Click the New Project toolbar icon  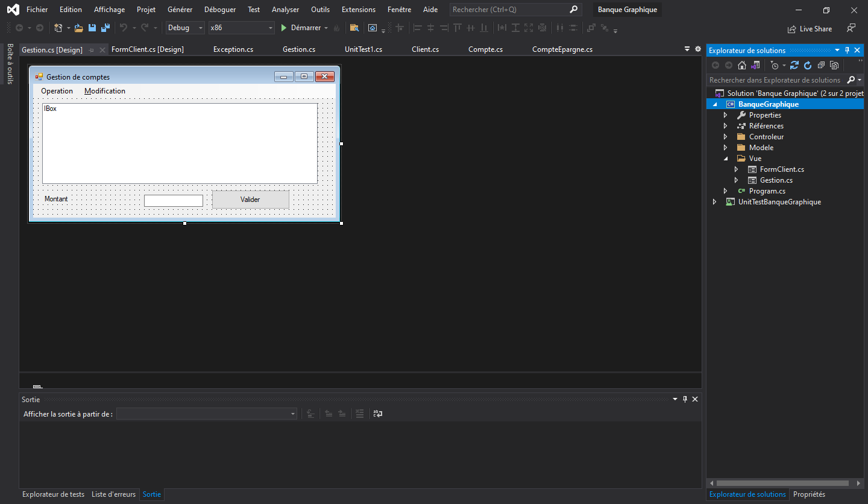pyautogui.click(x=58, y=28)
